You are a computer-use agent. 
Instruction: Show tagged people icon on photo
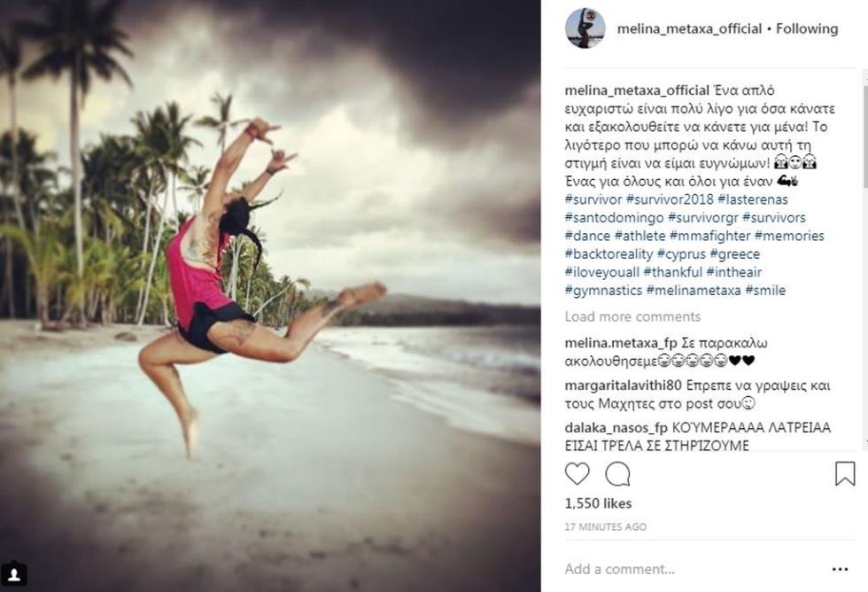point(15,574)
